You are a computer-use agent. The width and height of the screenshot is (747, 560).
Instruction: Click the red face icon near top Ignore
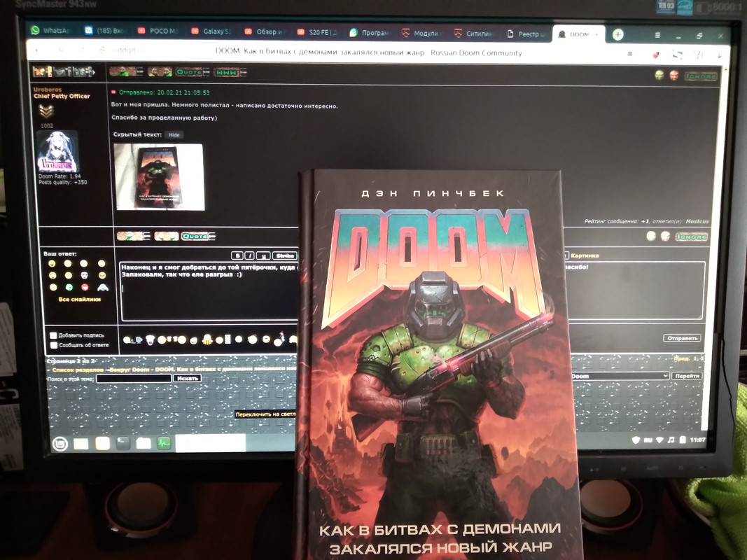point(674,75)
